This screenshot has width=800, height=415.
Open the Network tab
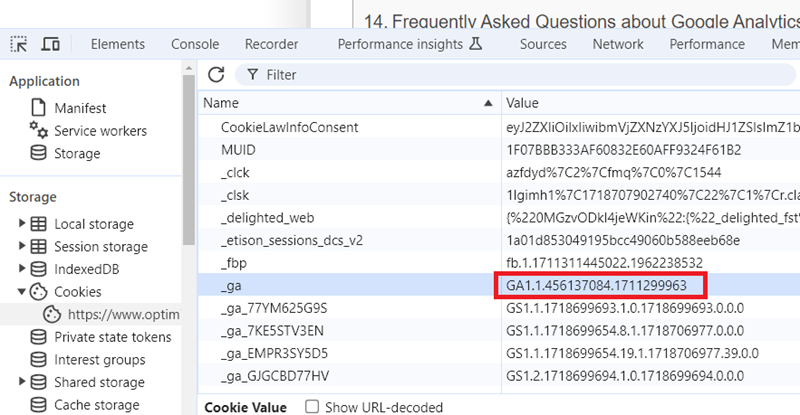coord(618,44)
